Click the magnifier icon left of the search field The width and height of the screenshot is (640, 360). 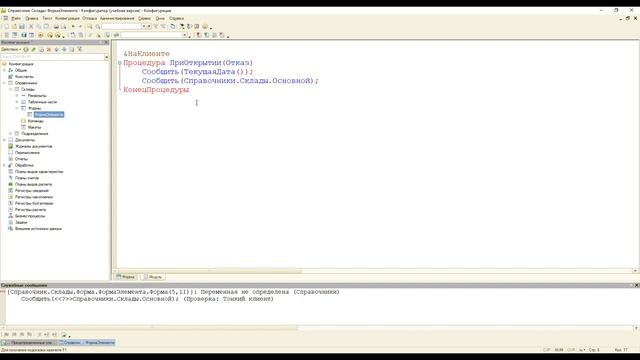coord(98,27)
